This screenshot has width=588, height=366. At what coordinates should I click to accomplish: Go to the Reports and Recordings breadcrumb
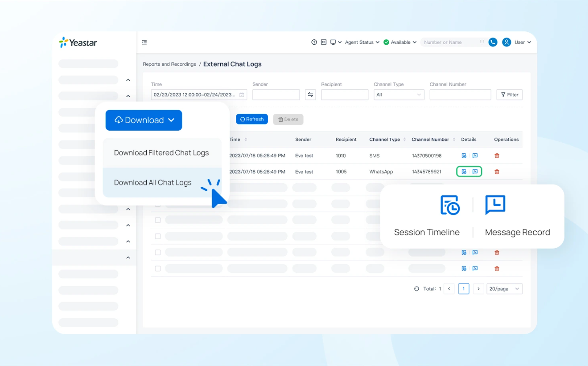coord(169,64)
